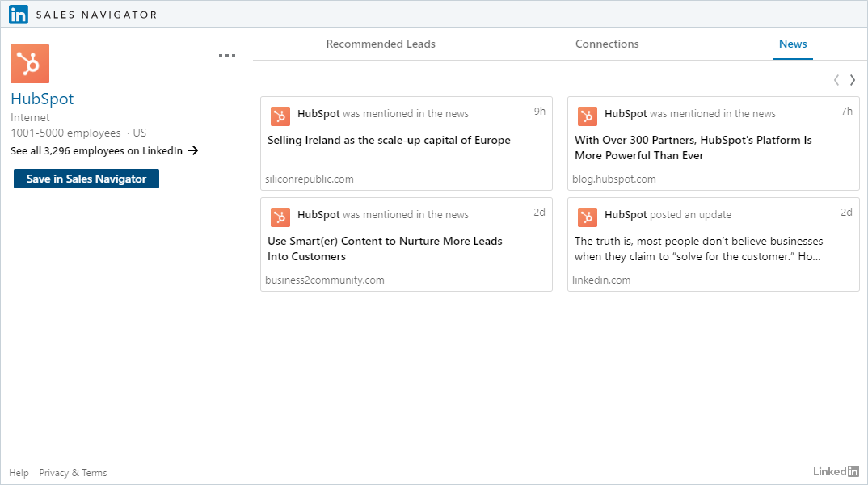Click the 7h timestamp
This screenshot has width=868, height=485.
pyautogui.click(x=847, y=112)
